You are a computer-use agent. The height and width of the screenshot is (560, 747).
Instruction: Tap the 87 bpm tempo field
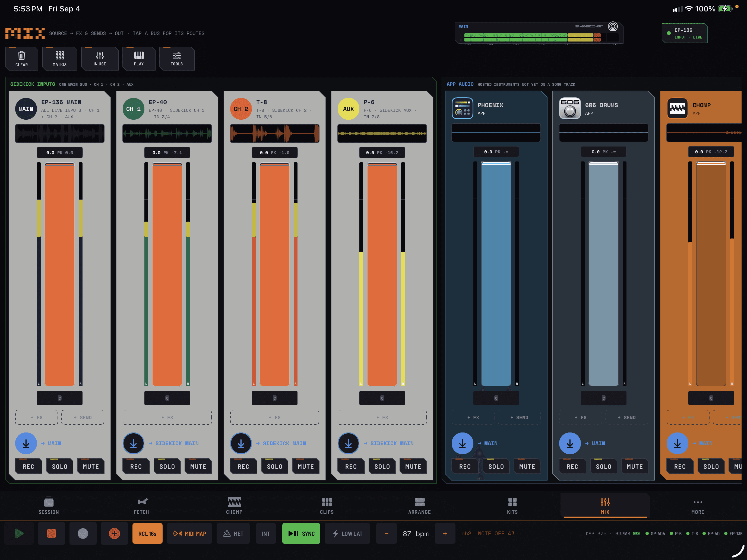click(416, 533)
